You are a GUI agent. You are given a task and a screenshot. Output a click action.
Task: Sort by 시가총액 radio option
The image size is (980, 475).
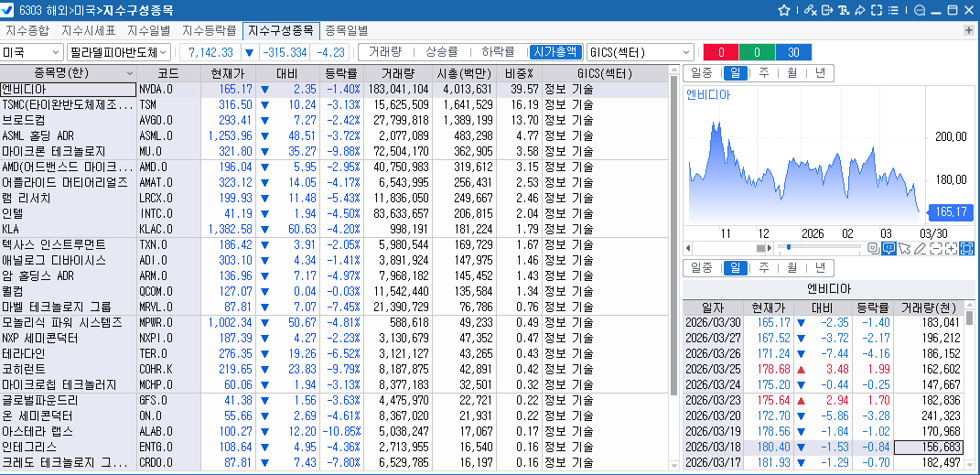(x=555, y=52)
